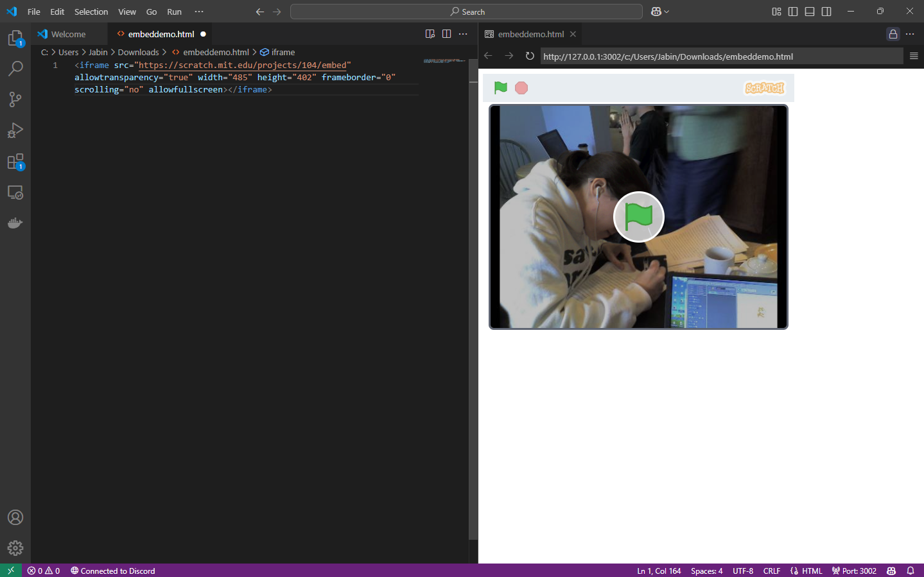
Task: Click the Port: 3002 status button
Action: click(854, 571)
